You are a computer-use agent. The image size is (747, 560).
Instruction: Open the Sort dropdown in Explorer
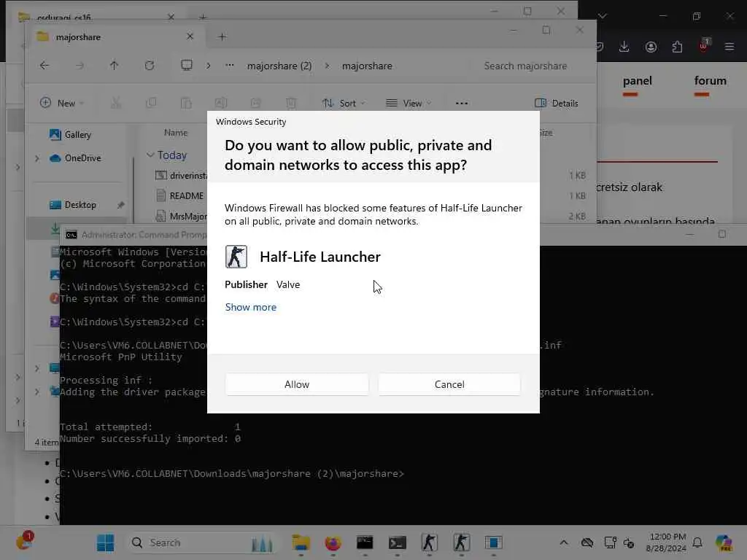pos(344,103)
